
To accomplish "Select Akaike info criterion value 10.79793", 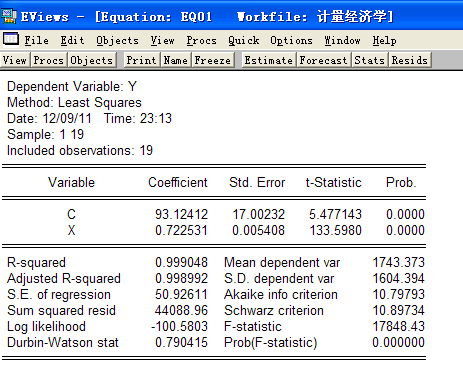I will point(399,294).
